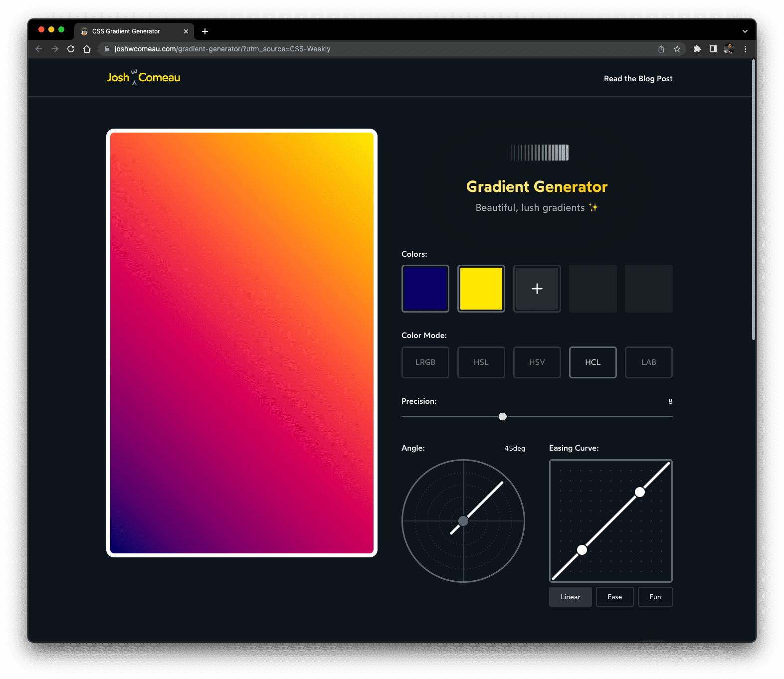Select the LRGB color mode
This screenshot has height=679, width=784.
425,362
